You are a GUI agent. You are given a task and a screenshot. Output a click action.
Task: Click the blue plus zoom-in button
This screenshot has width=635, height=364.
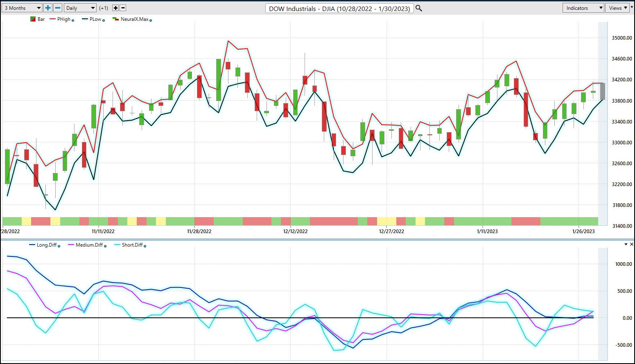click(x=48, y=8)
